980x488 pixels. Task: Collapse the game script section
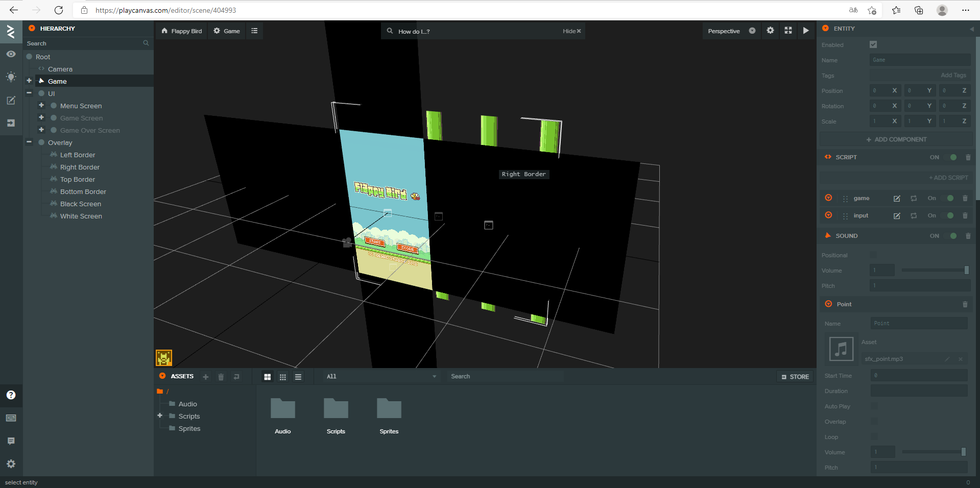828,198
